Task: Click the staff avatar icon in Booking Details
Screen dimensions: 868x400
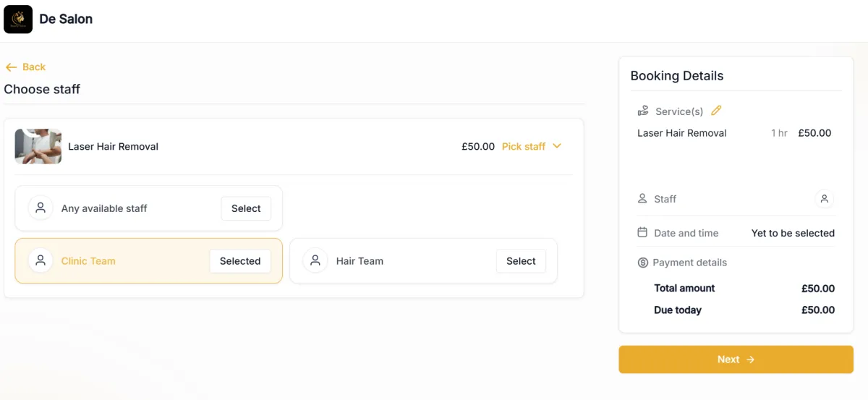Action: pos(824,199)
